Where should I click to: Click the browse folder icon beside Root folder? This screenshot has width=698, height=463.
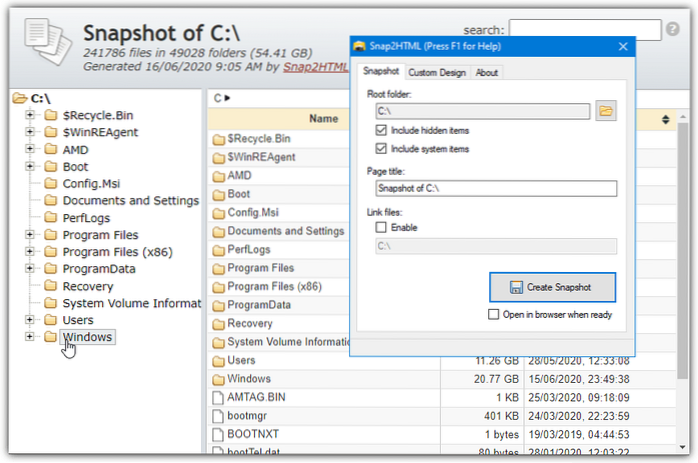pos(605,111)
